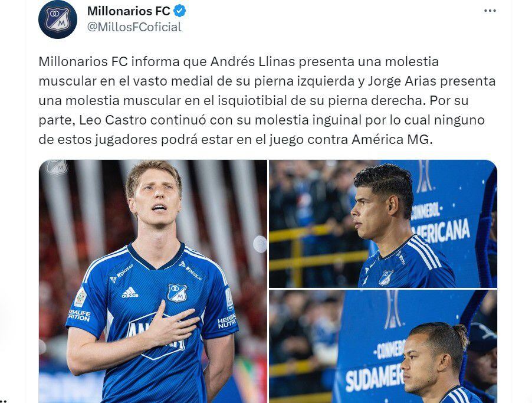The height and width of the screenshot is (403, 532).
Task: Click the Millonarios watermark logo on left photo
Action: point(57,167)
